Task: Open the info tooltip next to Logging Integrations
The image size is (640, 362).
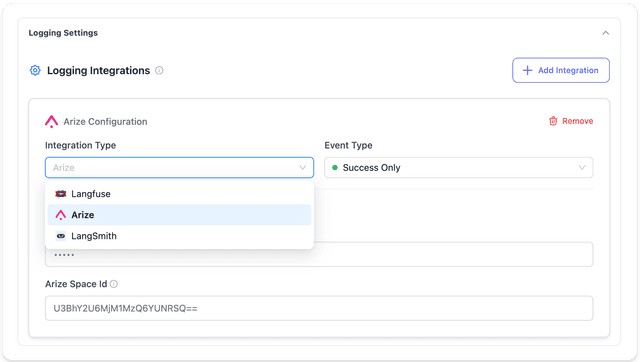Action: click(x=159, y=70)
